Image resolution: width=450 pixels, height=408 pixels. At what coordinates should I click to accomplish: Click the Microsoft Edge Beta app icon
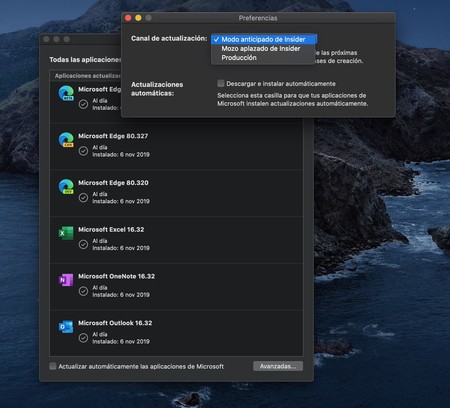(66, 93)
